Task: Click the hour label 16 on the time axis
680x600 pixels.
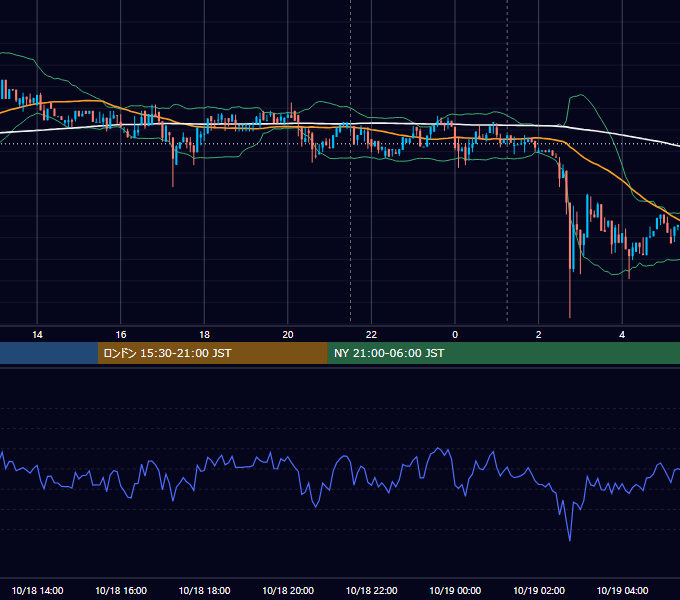Action: [x=121, y=335]
